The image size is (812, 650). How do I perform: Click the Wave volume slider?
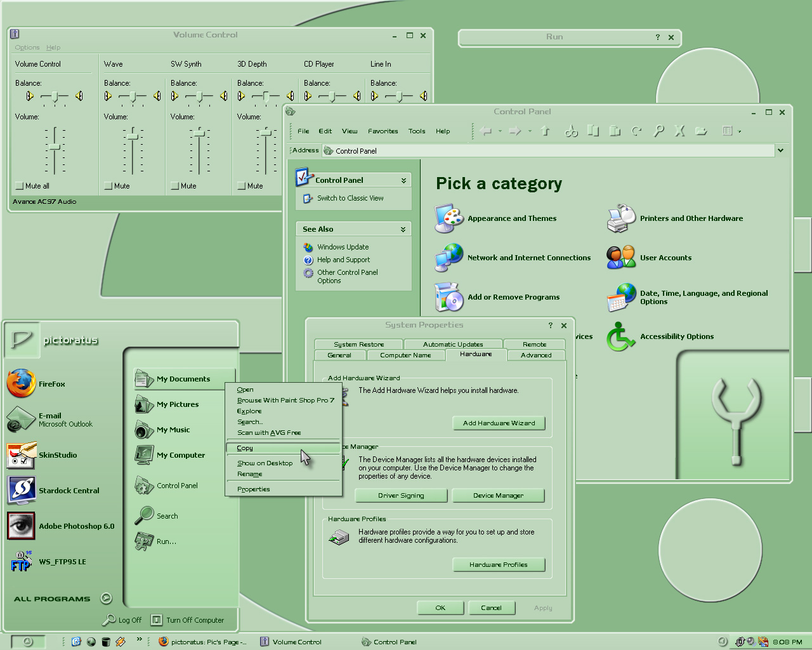(x=132, y=136)
